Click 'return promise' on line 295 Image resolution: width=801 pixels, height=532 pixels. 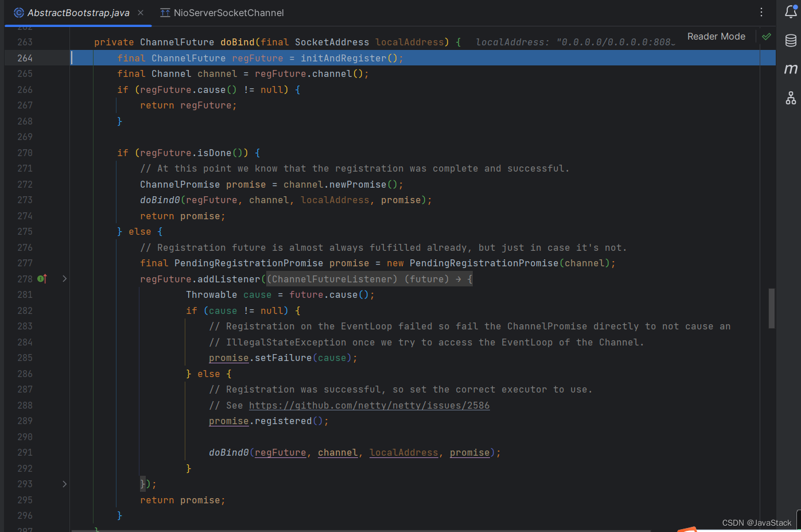point(180,500)
